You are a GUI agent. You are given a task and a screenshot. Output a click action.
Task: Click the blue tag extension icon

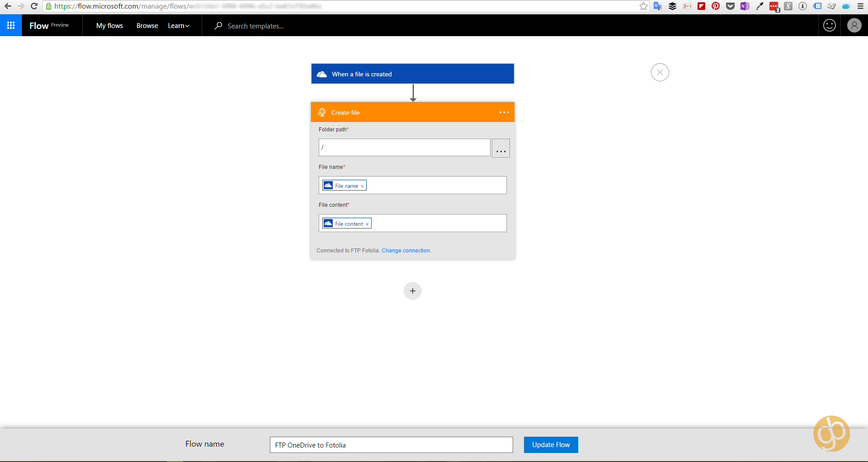(x=817, y=6)
